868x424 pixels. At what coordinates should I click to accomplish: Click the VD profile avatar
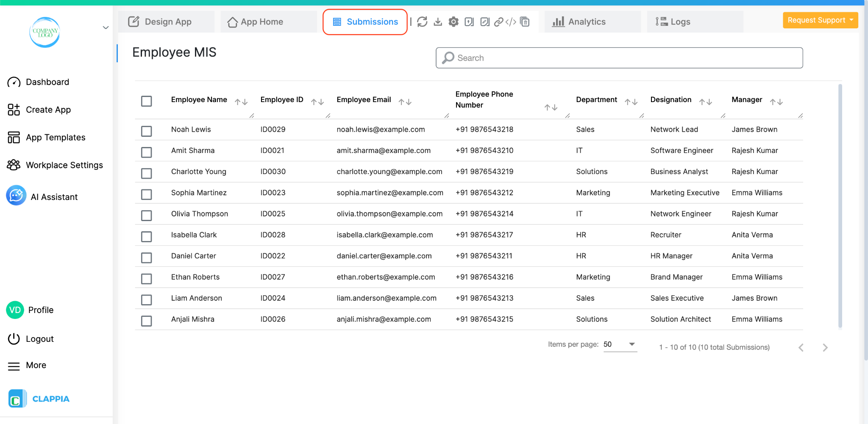15,310
